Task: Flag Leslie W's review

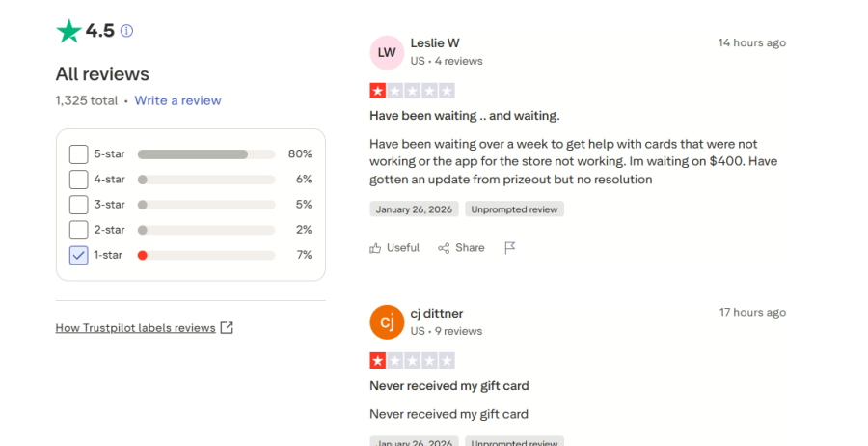Action: tap(510, 248)
